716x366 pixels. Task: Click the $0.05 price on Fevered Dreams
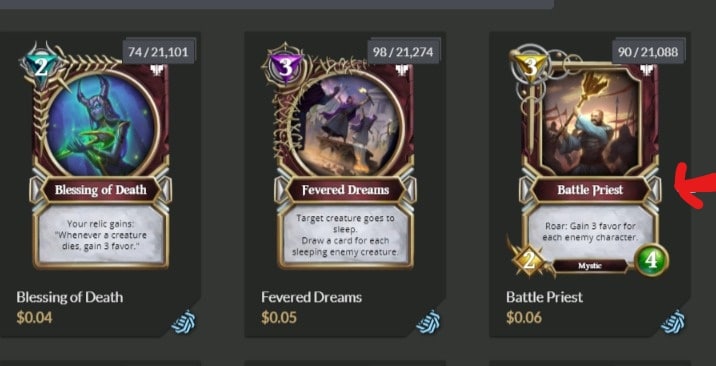tap(279, 317)
